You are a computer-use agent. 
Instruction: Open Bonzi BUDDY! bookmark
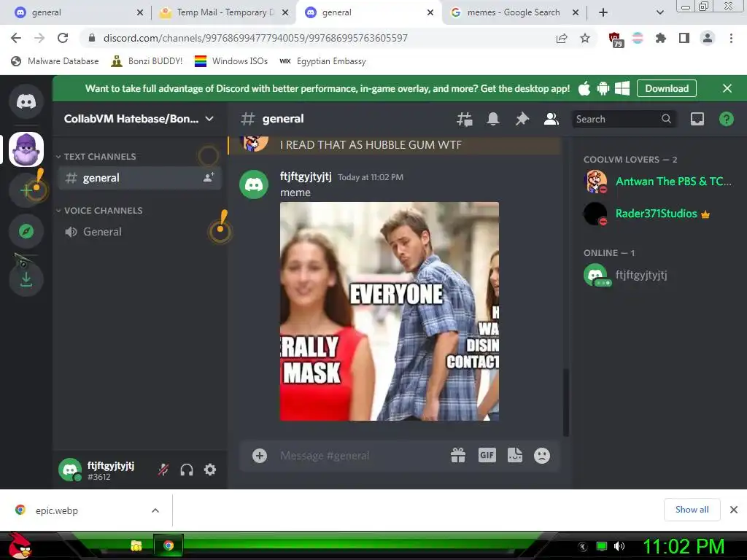tap(147, 61)
